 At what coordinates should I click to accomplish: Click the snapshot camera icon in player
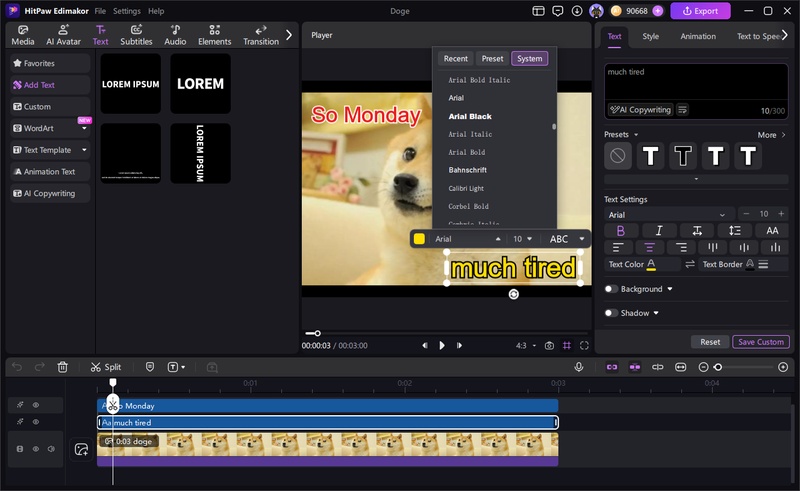tap(549, 346)
